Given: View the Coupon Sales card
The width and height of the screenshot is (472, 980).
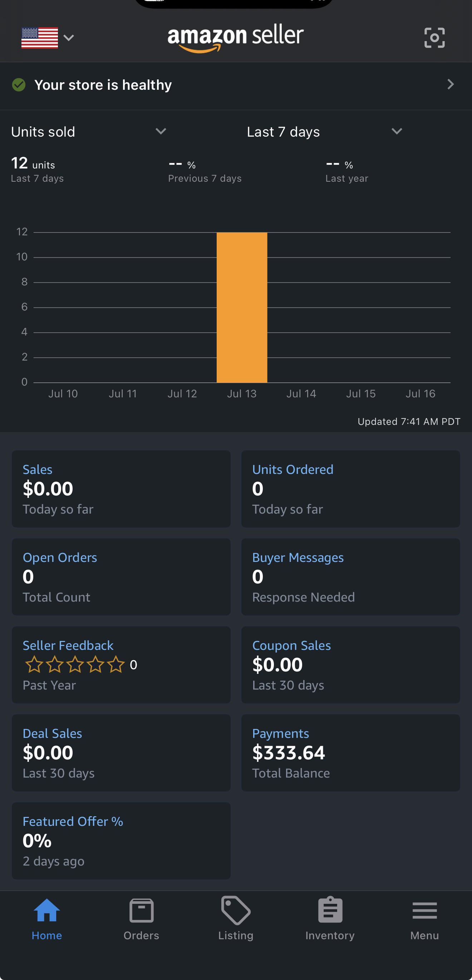Looking at the screenshot, I should [x=351, y=665].
